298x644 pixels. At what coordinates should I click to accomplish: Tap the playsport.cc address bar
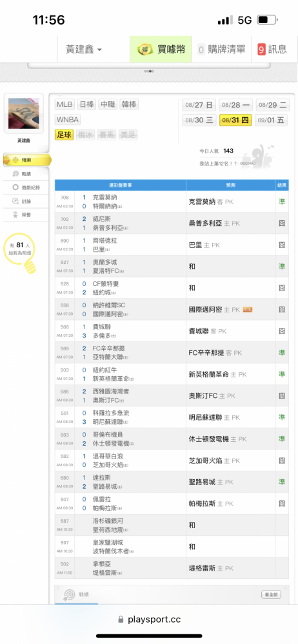point(149,620)
